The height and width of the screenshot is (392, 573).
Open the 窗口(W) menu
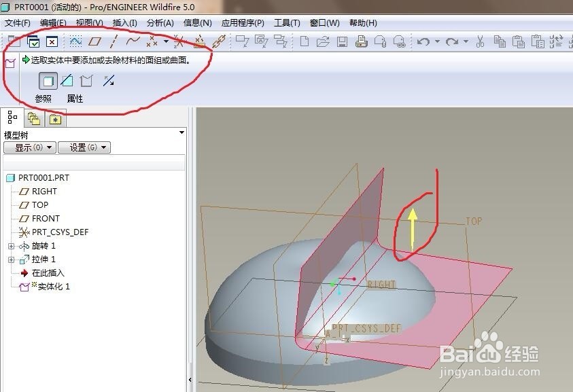click(x=324, y=23)
